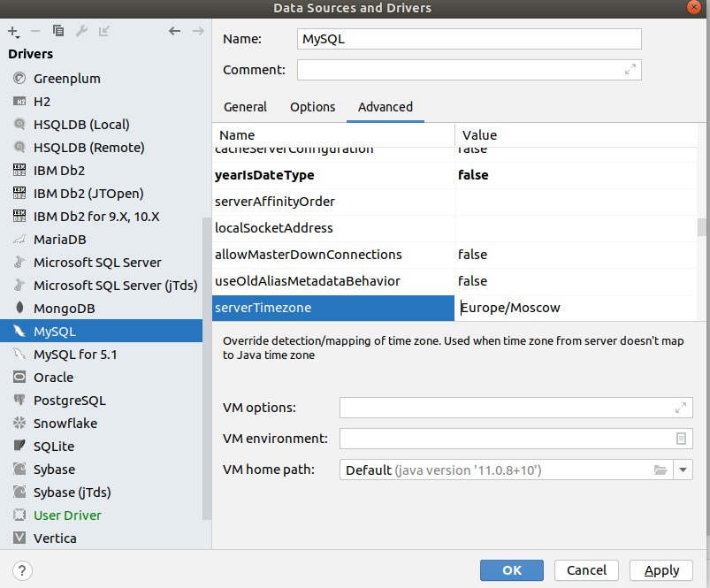This screenshot has height=588, width=710.
Task: Open the VM home path dropdown arrow
Action: (x=683, y=470)
